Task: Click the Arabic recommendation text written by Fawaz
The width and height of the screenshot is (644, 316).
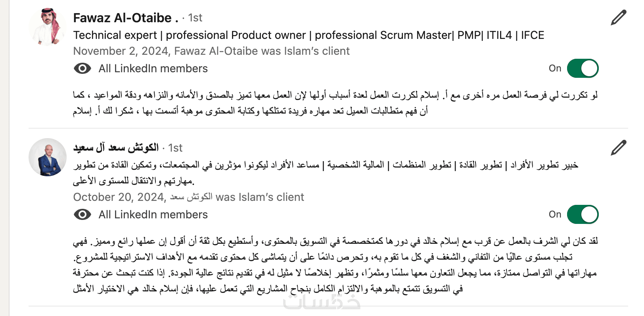Action: (335, 103)
